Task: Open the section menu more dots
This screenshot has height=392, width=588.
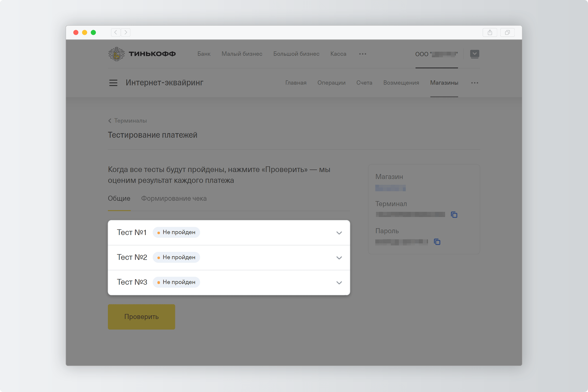Action: click(474, 83)
